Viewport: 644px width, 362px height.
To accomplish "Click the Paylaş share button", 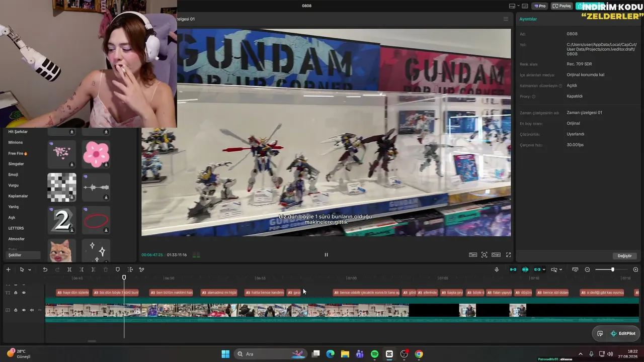I will [562, 6].
